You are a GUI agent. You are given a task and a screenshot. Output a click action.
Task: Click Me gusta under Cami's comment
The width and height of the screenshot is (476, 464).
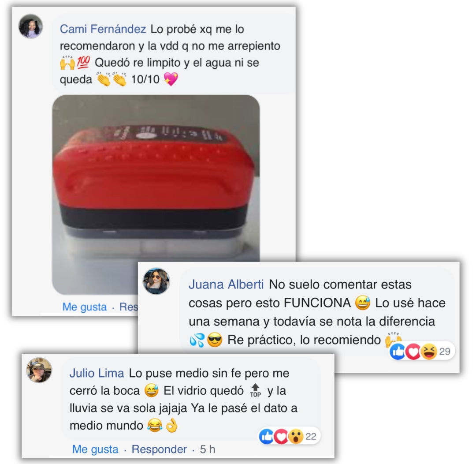84,307
